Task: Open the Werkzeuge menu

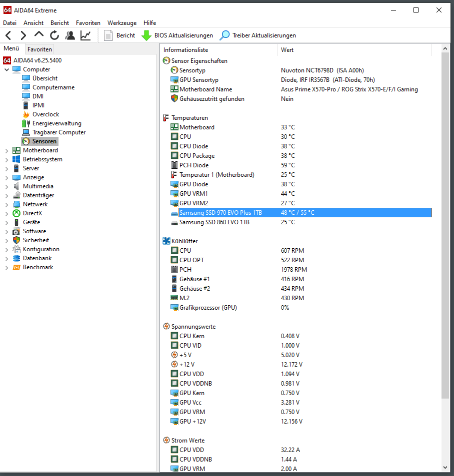Action: (x=122, y=23)
